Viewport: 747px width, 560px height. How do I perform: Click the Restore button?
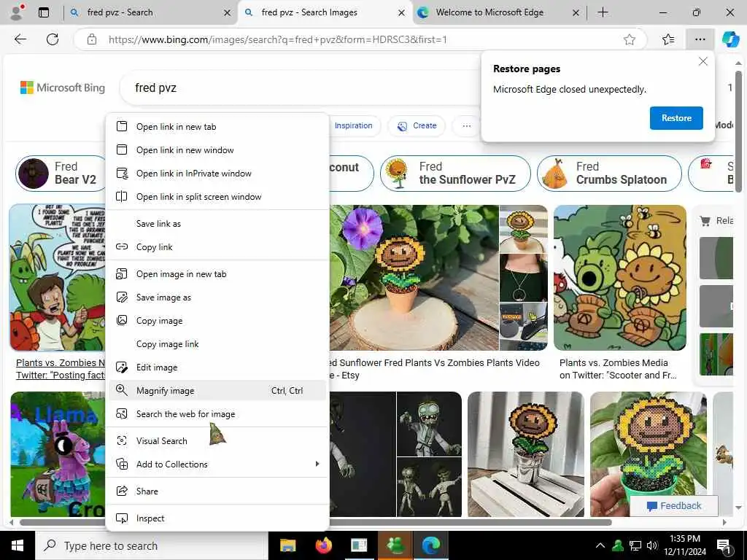pyautogui.click(x=676, y=118)
